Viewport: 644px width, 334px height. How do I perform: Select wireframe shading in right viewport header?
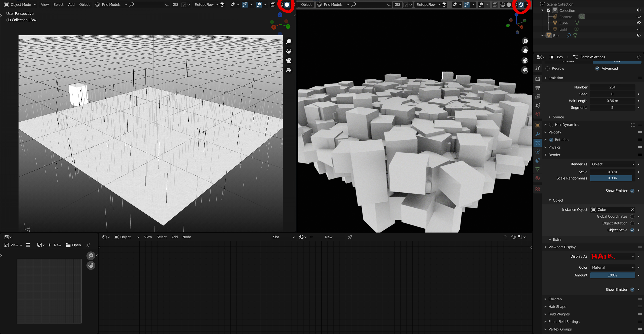(502, 5)
